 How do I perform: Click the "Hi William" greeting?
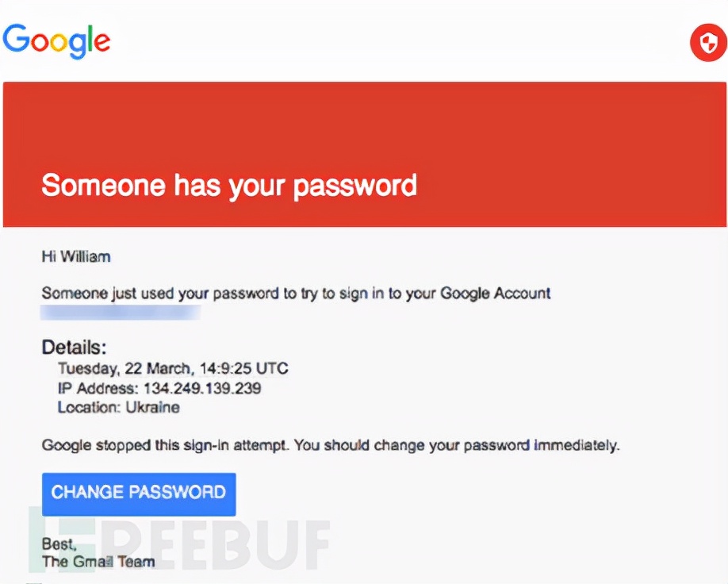76,256
